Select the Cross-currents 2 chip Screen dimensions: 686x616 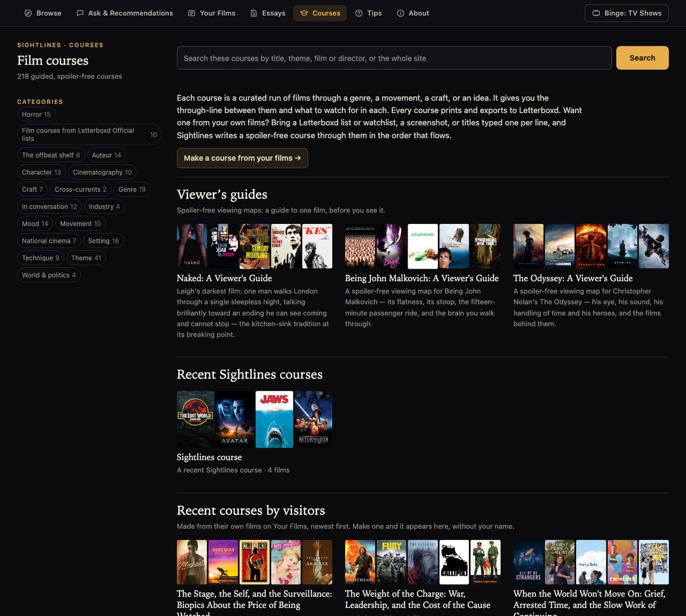(x=81, y=189)
